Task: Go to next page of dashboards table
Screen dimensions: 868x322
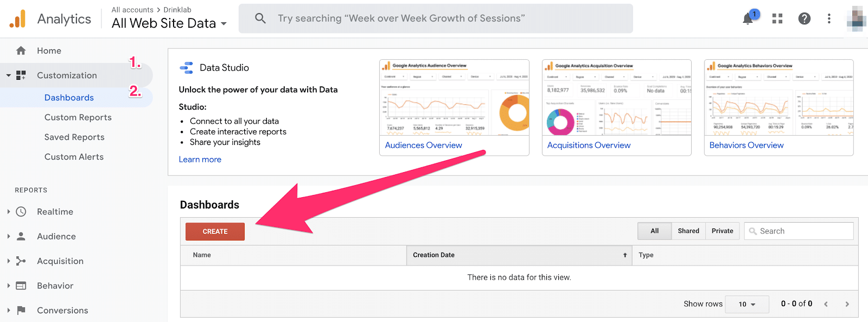Action: coord(847,304)
